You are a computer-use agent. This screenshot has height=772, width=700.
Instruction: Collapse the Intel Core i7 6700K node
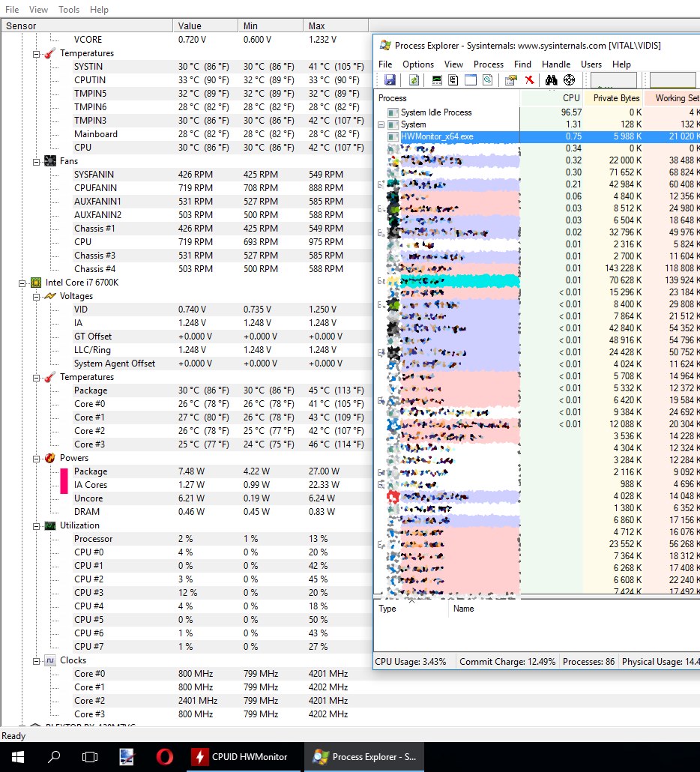click(x=22, y=283)
